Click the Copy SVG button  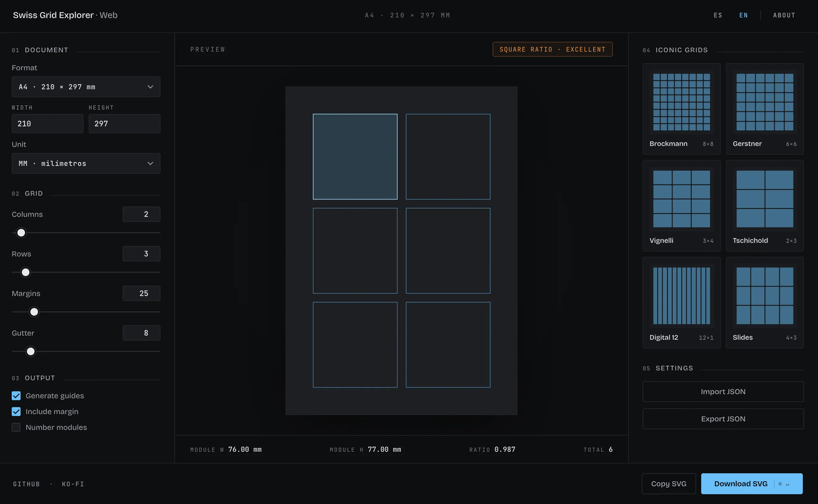[669, 484]
